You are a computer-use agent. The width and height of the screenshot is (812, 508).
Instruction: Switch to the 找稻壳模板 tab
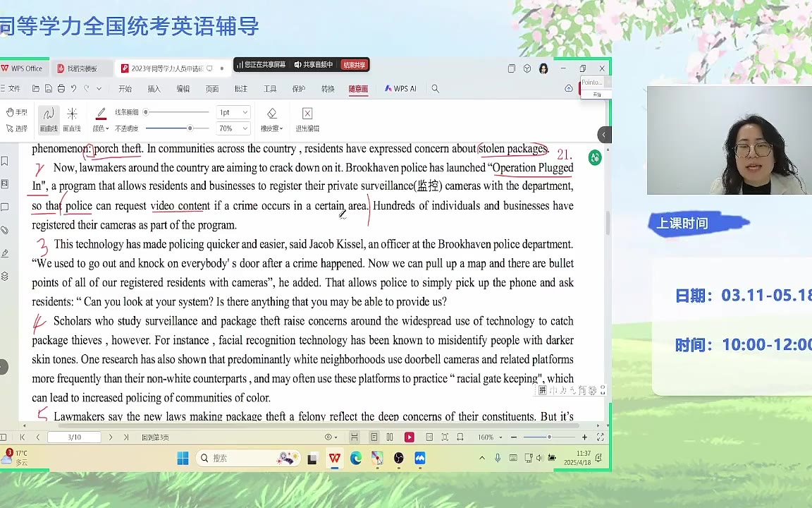tap(82, 68)
